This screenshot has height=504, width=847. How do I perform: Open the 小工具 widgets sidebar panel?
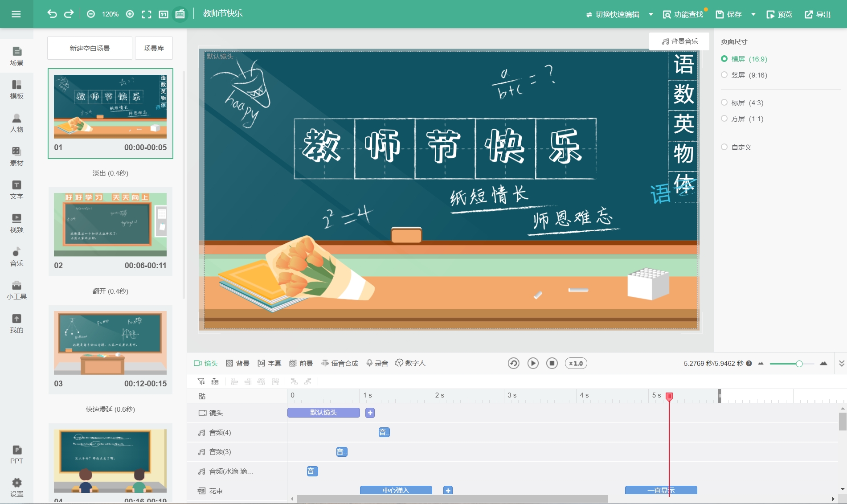click(x=16, y=290)
